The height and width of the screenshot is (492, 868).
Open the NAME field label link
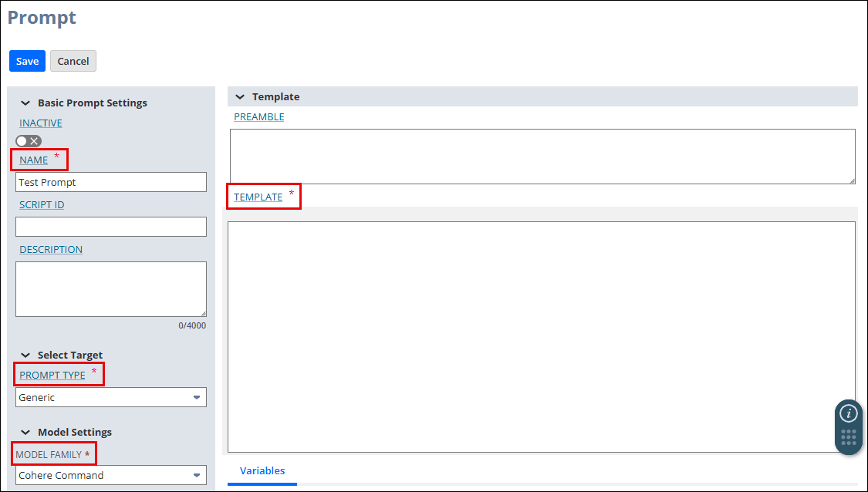(x=33, y=160)
